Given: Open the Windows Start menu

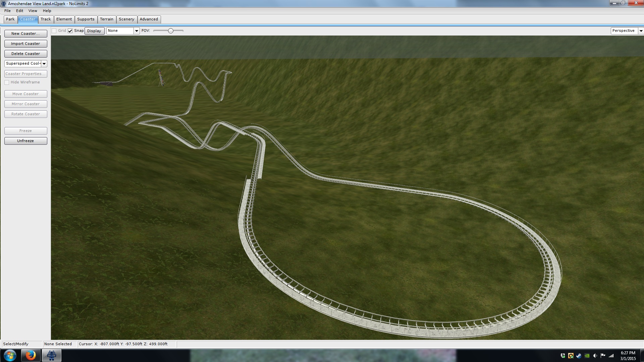Looking at the screenshot, I should click(x=10, y=355).
